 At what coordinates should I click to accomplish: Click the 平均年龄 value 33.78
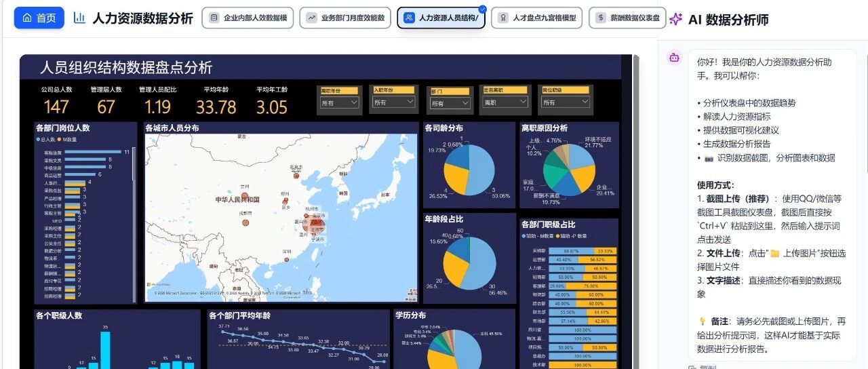coord(216,107)
